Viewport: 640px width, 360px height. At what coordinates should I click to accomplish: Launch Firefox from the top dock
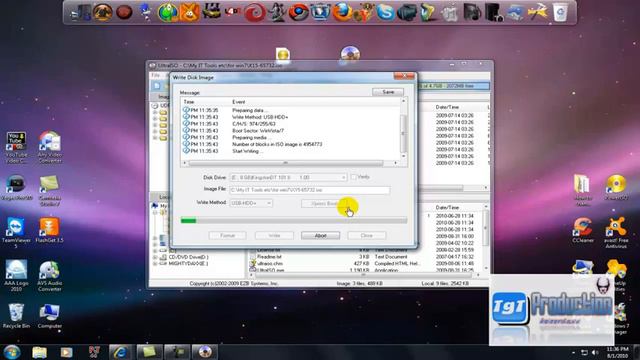click(x=342, y=12)
